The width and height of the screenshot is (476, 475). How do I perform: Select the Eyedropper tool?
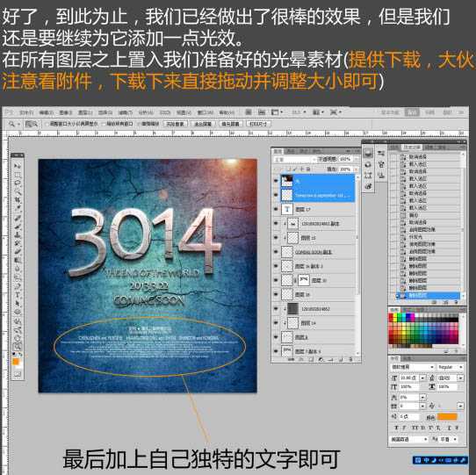[18, 209]
